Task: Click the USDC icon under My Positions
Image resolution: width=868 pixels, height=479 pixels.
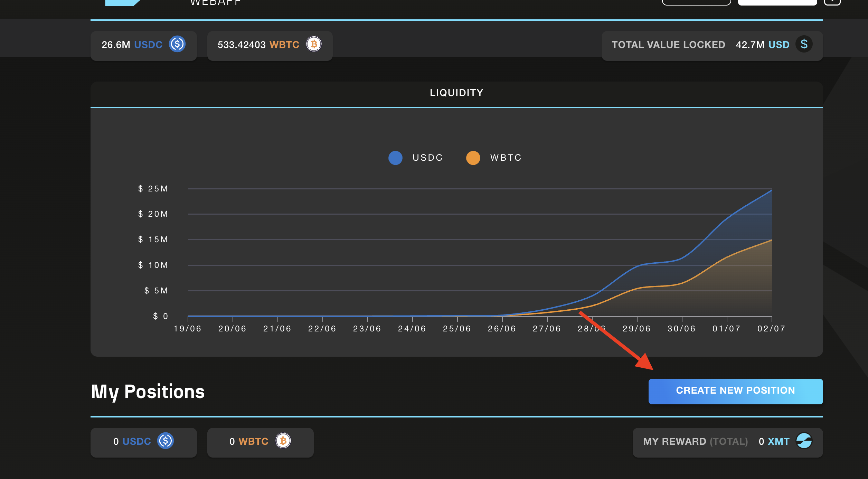Action: coord(166,441)
